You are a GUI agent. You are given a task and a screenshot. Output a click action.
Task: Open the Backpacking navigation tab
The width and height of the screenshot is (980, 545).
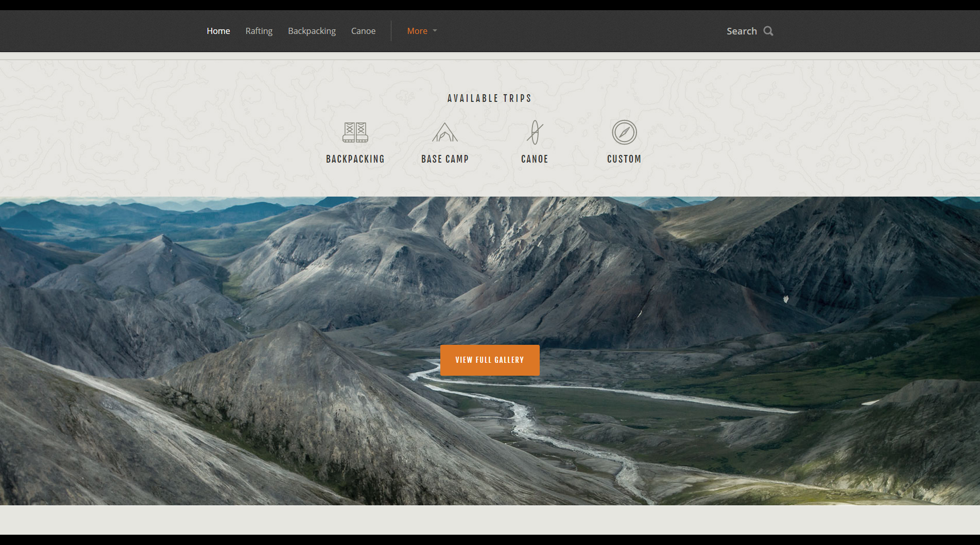pyautogui.click(x=312, y=31)
